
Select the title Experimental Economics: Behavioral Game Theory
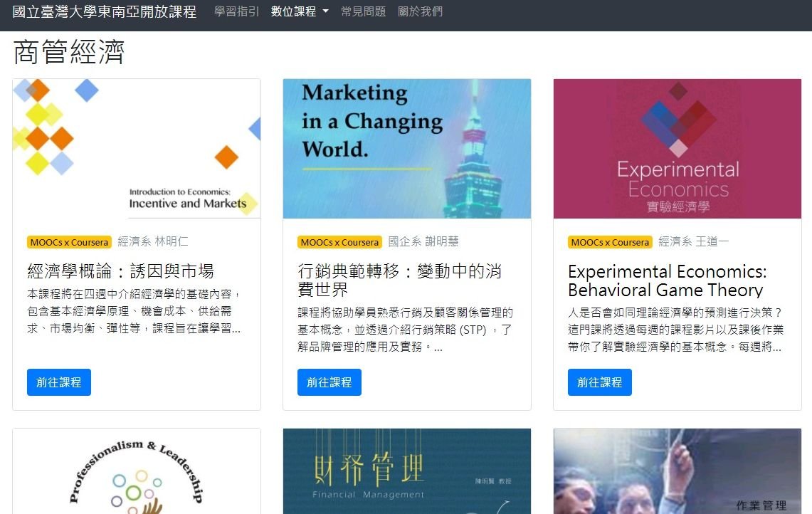coord(668,280)
